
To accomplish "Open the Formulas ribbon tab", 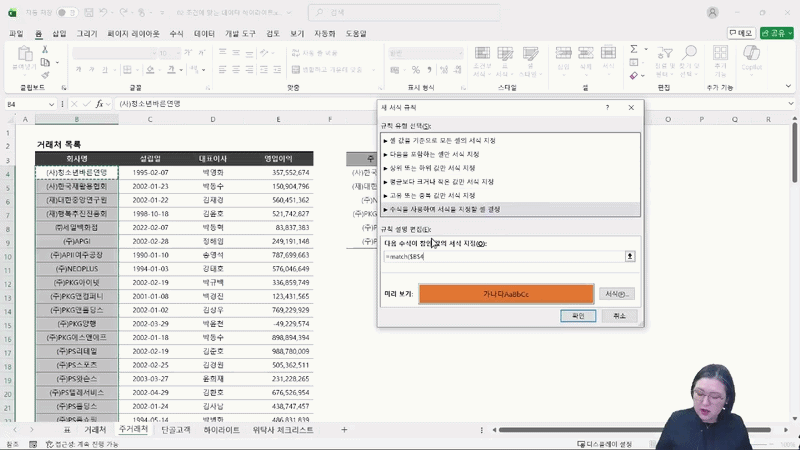I will click(176, 34).
